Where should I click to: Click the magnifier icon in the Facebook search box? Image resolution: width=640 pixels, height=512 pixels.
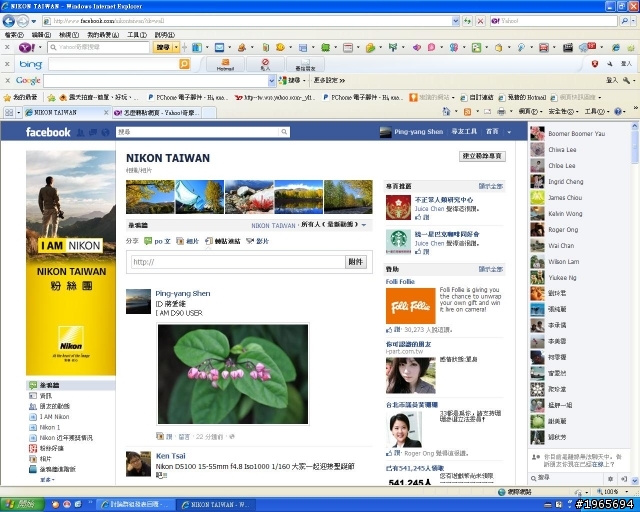284,132
